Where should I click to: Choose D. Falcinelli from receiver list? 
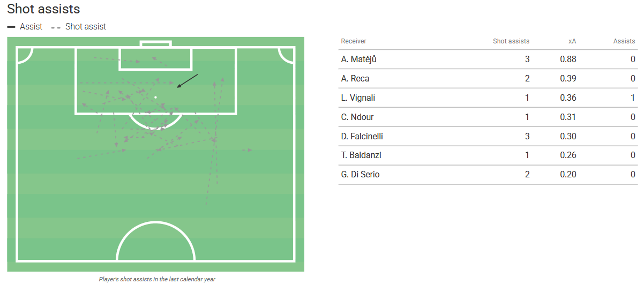362,137
